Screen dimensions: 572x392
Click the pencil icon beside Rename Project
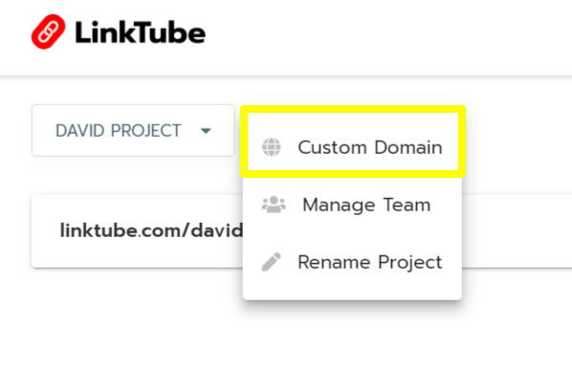(272, 262)
